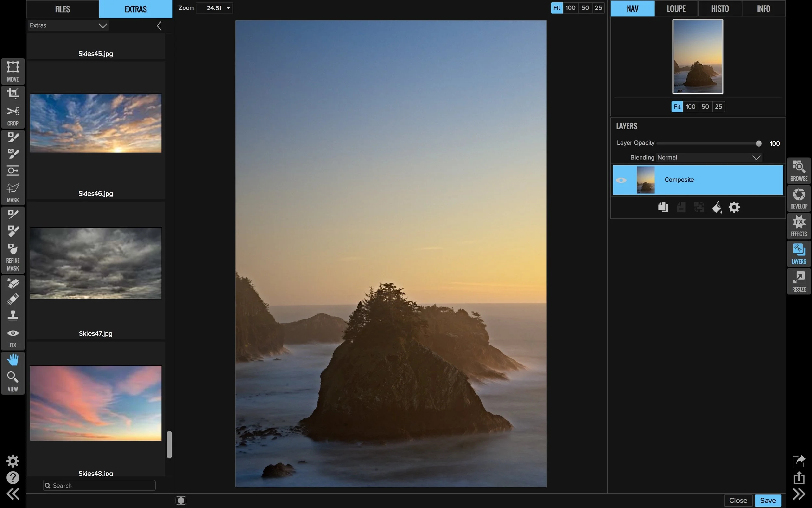
Task: Set top toolbar zoom to 50
Action: 585,8
